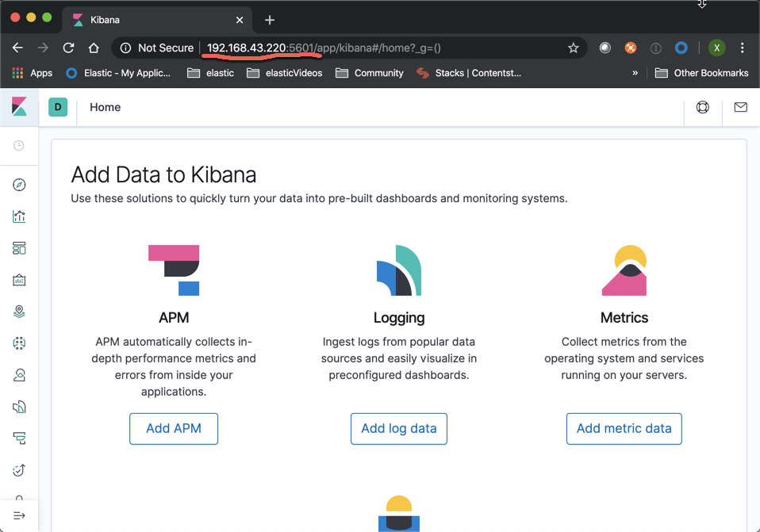Select the Kibana browser tab
The image size is (760, 532).
tap(157, 20)
